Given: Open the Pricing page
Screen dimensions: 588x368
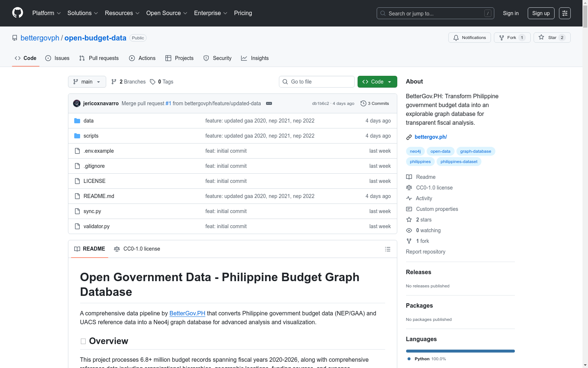Looking at the screenshot, I should tap(243, 13).
